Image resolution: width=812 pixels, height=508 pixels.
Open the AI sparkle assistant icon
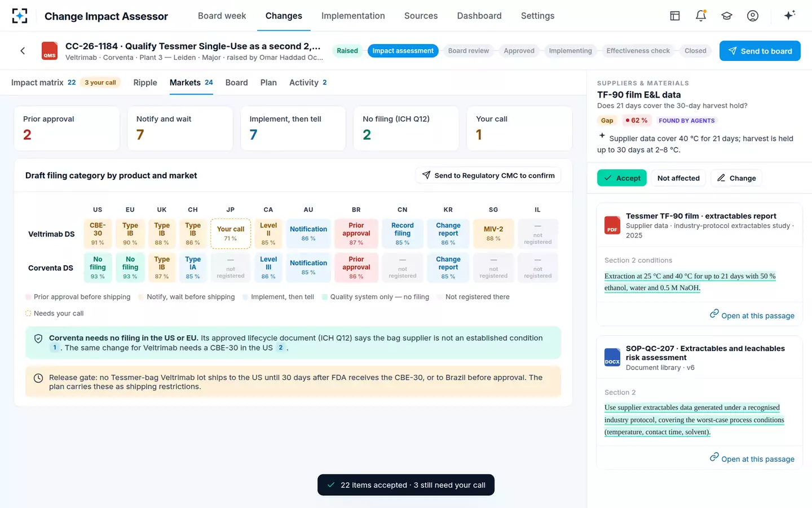coord(789,15)
